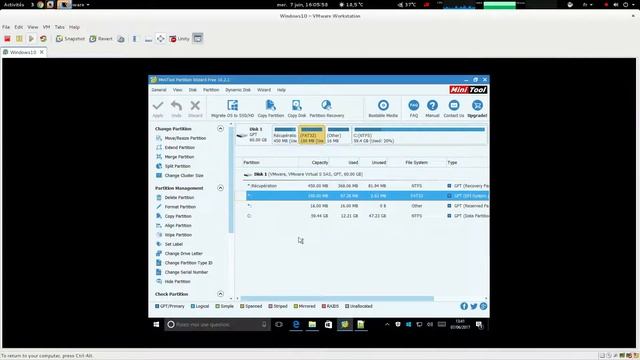Switch to the Windows10 VMware tab
The width and height of the screenshot is (640, 360).
coord(23,52)
